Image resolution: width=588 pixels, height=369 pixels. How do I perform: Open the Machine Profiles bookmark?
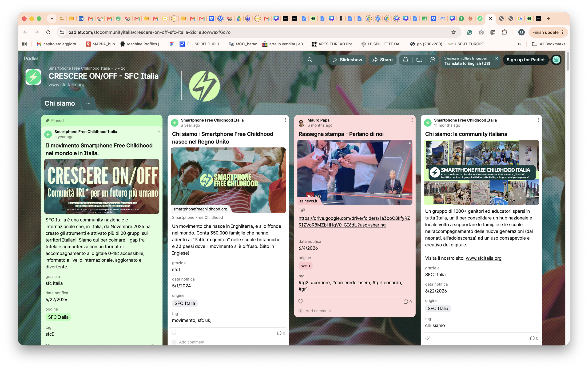tap(141, 44)
